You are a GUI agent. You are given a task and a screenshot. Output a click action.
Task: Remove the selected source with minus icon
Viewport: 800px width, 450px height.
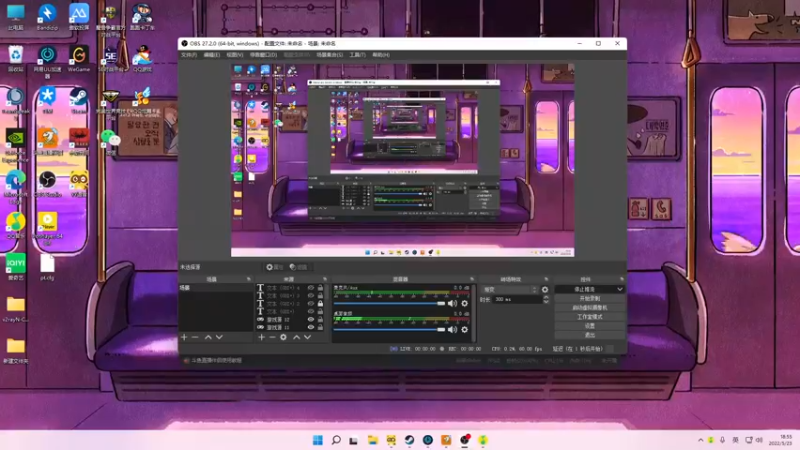tap(272, 337)
